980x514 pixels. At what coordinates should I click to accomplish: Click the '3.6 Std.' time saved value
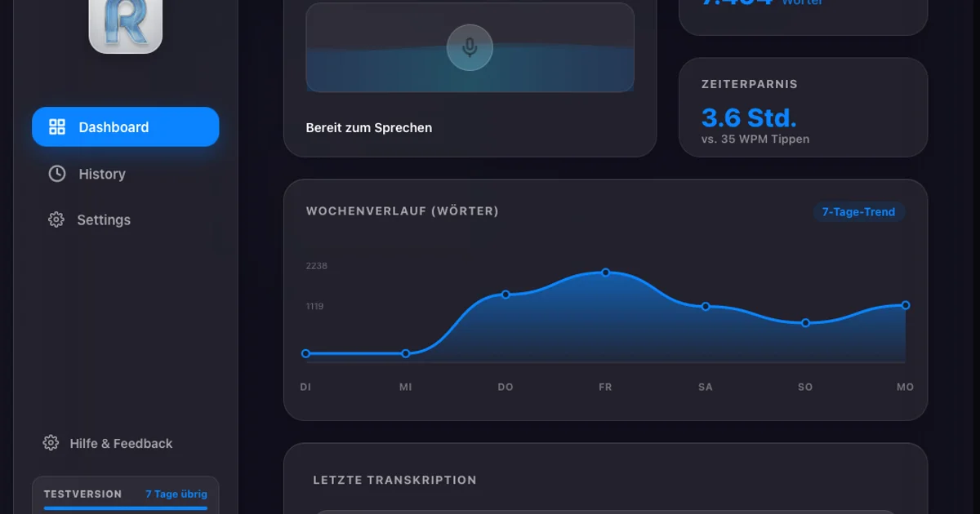(749, 117)
